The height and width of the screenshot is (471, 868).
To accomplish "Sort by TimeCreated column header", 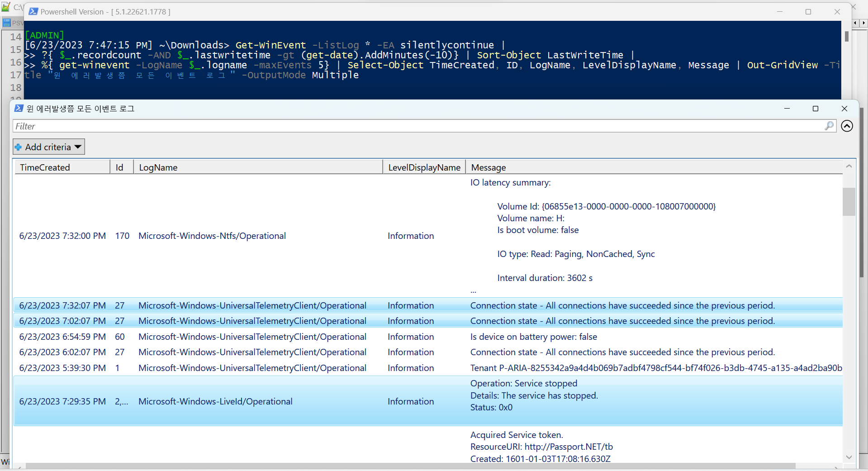I will 62,167.
